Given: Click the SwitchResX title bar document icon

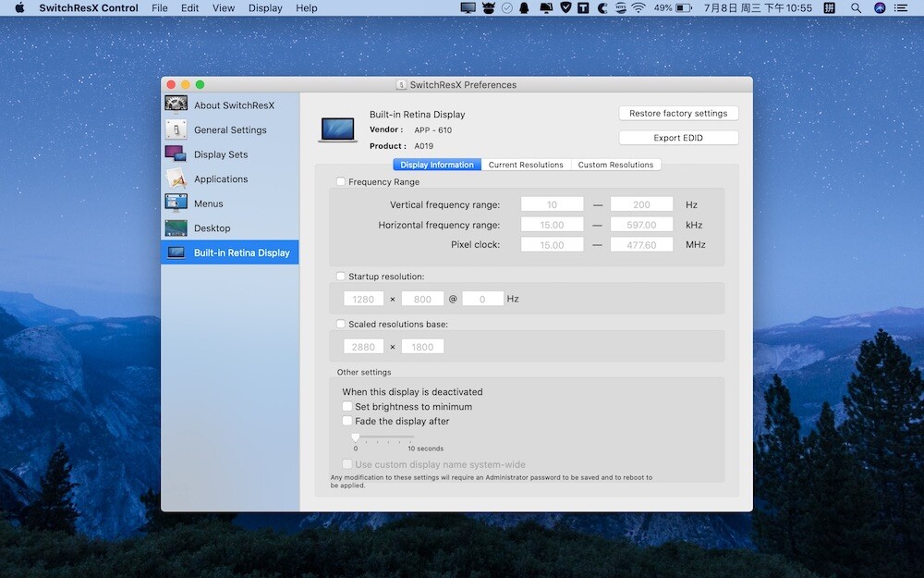Looking at the screenshot, I should click(401, 84).
